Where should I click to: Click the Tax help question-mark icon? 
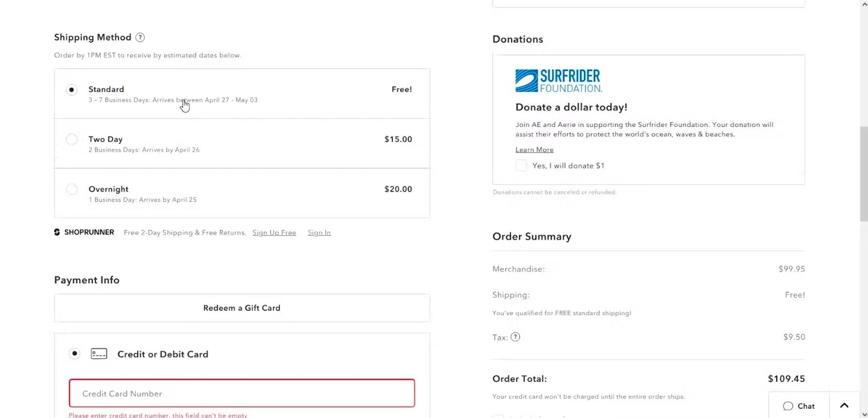515,337
